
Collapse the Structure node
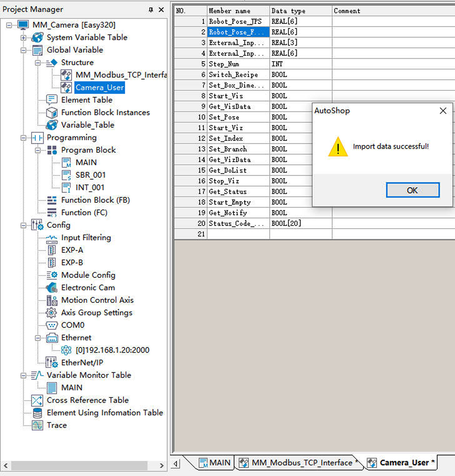(38, 63)
